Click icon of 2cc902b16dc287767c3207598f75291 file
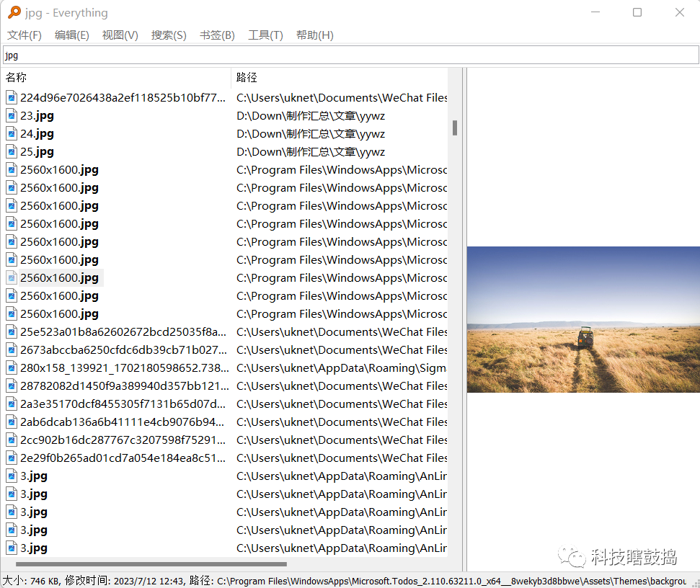This screenshot has height=588, width=700. [12, 440]
